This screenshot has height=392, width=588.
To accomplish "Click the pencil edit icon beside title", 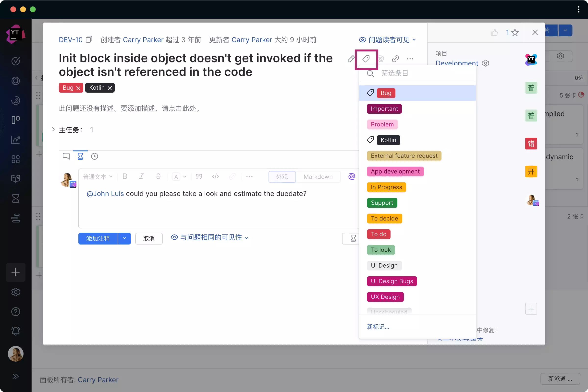I will [351, 59].
